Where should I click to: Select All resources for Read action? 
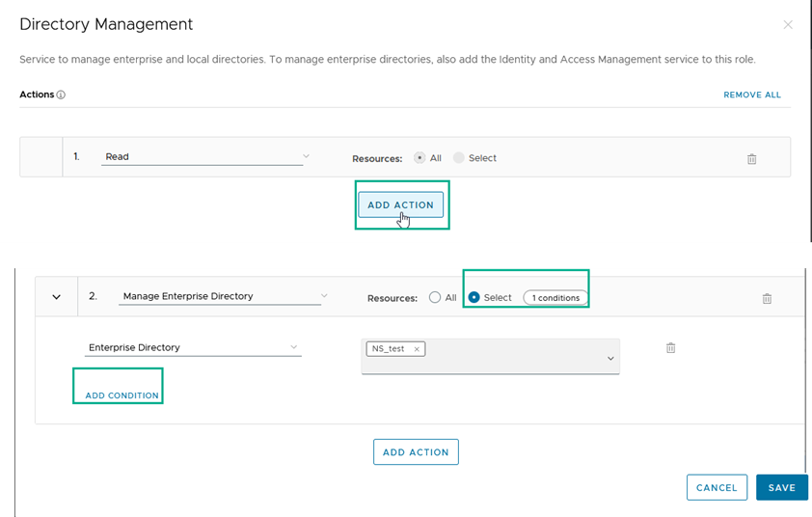pos(420,158)
